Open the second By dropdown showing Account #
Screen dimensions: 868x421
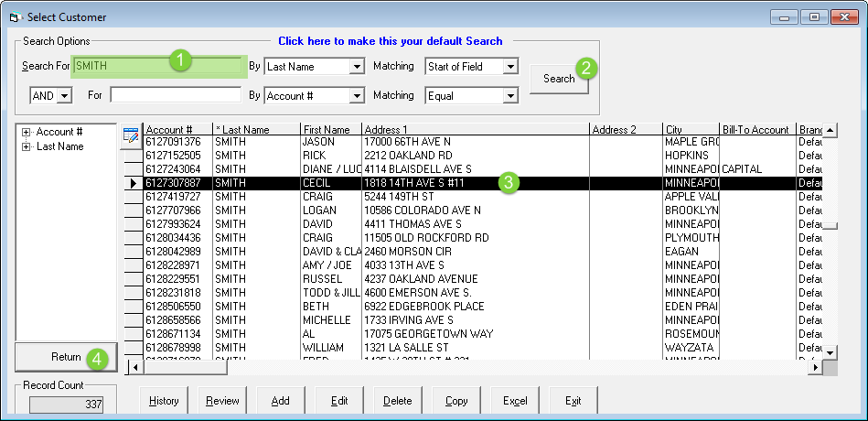[x=357, y=96]
